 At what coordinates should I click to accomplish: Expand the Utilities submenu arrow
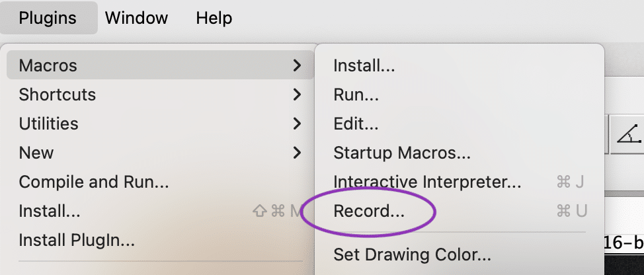pyautogui.click(x=297, y=124)
